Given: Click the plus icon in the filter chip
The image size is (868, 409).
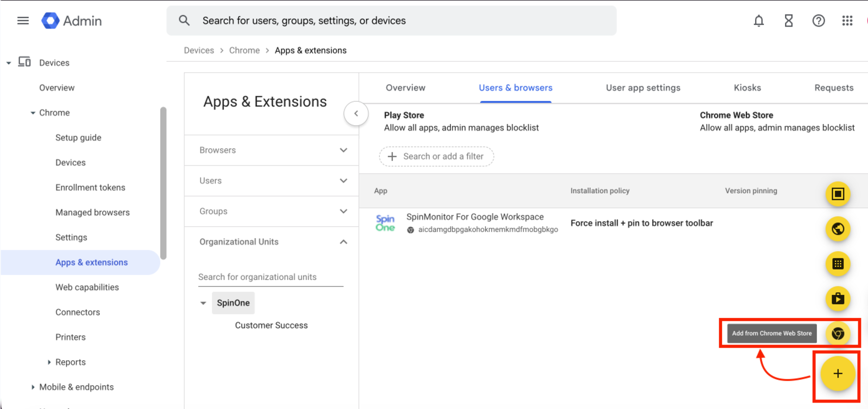Looking at the screenshot, I should [x=392, y=156].
